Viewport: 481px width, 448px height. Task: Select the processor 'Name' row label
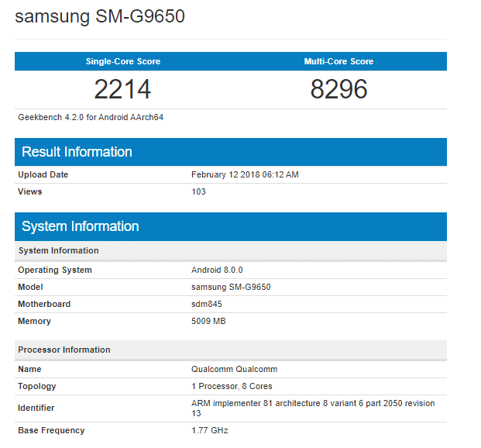[x=29, y=369]
